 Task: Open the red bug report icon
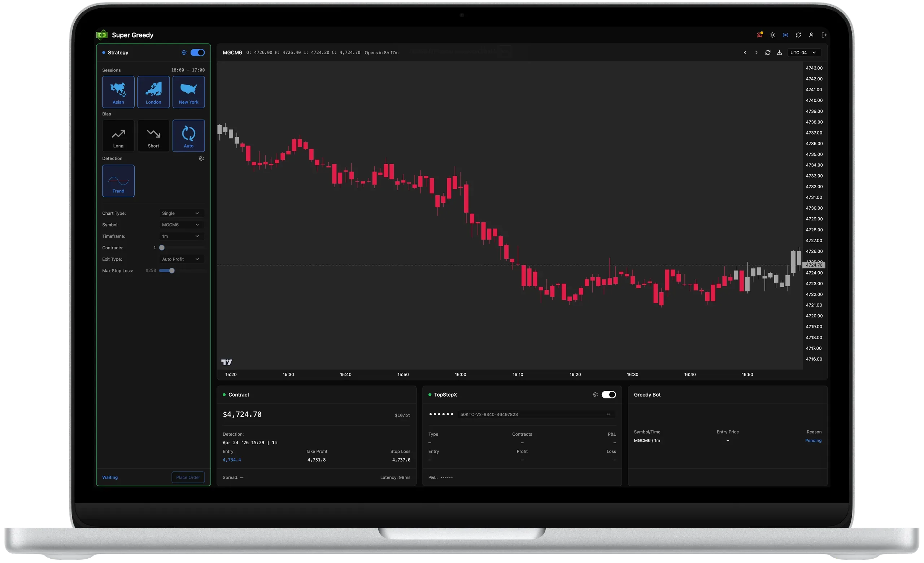pyautogui.click(x=759, y=35)
